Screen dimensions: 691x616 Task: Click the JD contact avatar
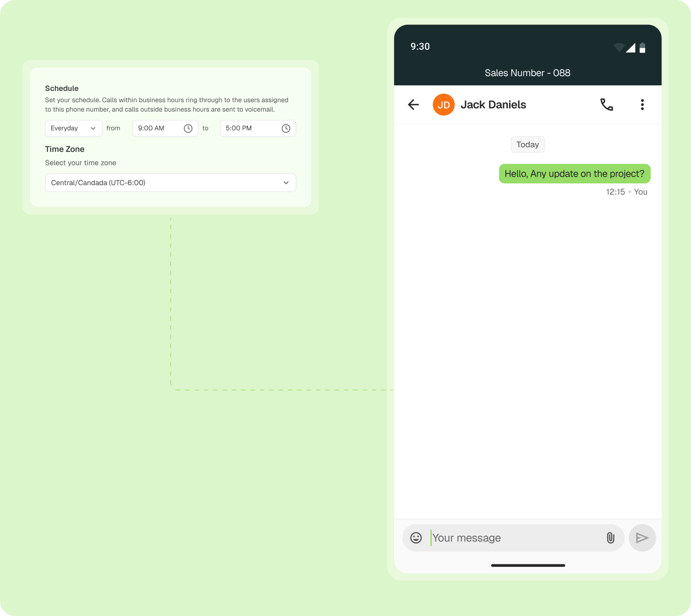443,105
